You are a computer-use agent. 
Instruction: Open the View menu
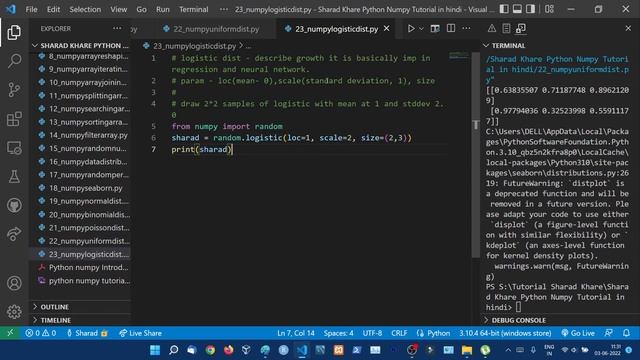click(118, 9)
